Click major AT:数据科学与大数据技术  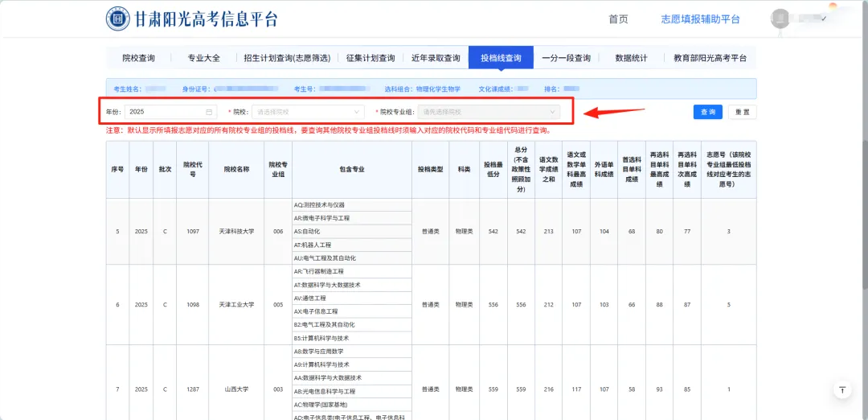pos(352,285)
